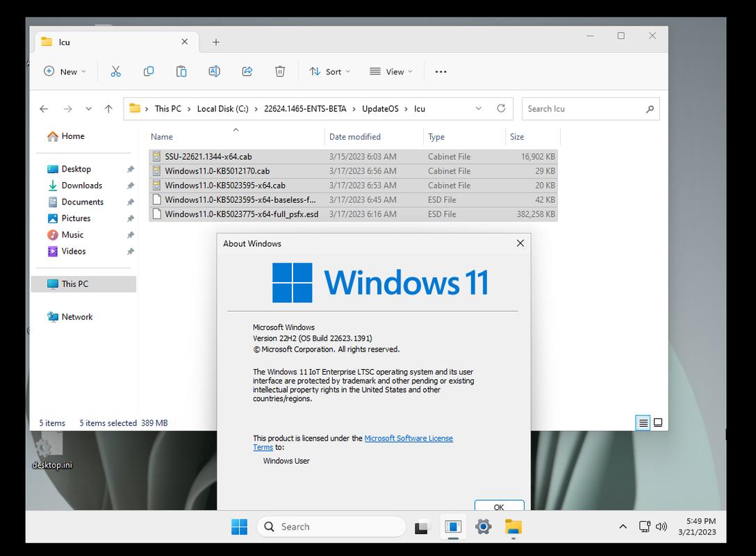Sort by Type column header
Image resolution: width=756 pixels, height=556 pixels.
tap(464, 137)
